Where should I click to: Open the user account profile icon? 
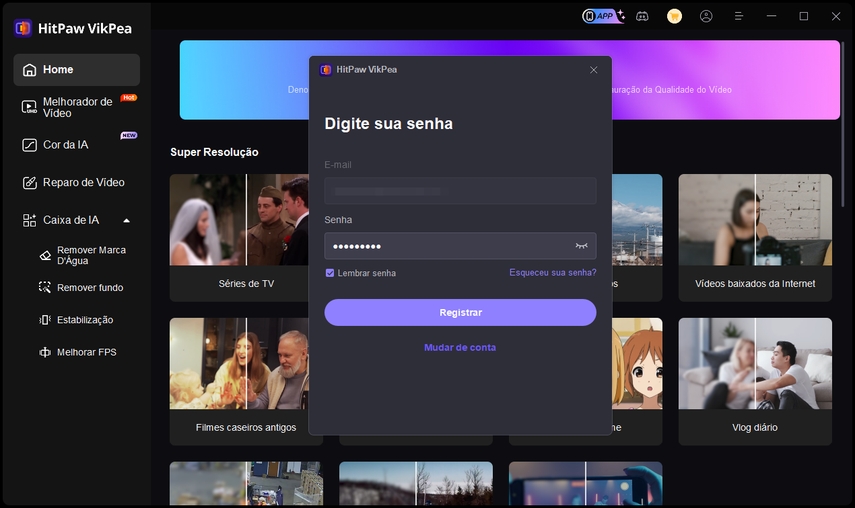707,16
